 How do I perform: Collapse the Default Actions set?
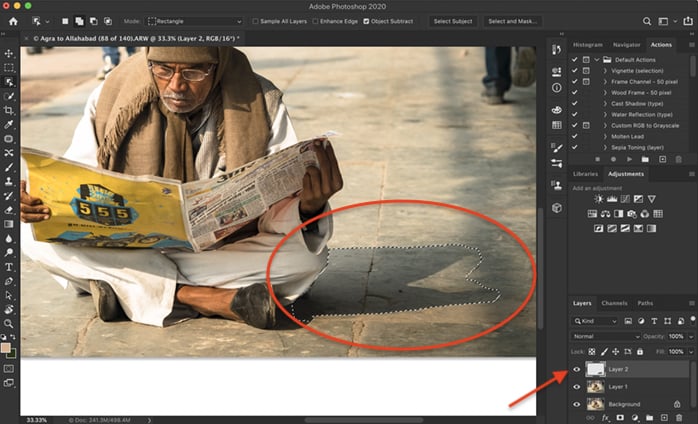click(x=597, y=60)
